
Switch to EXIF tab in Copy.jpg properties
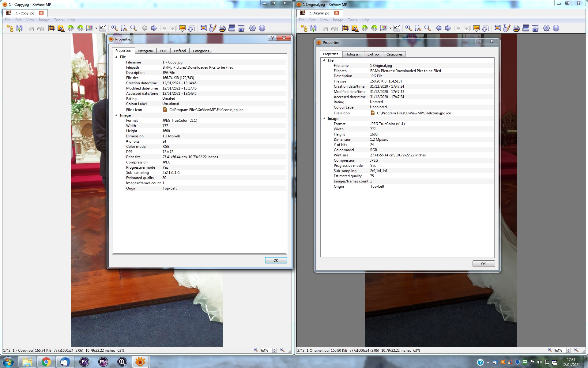point(163,51)
